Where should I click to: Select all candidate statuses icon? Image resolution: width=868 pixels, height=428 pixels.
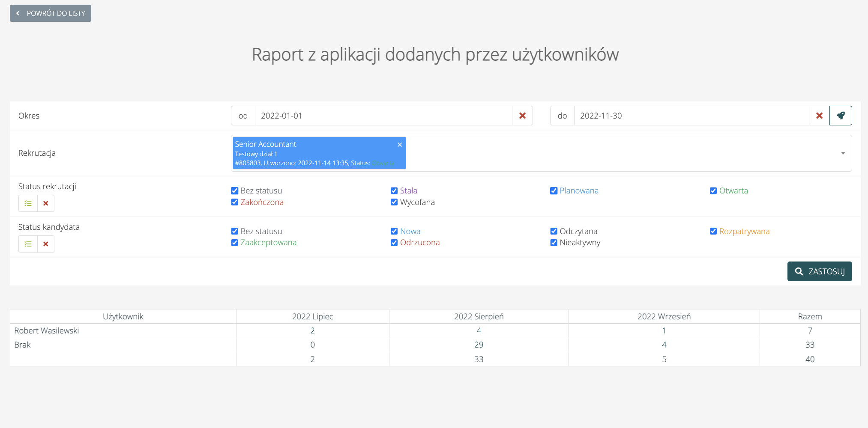click(x=28, y=244)
